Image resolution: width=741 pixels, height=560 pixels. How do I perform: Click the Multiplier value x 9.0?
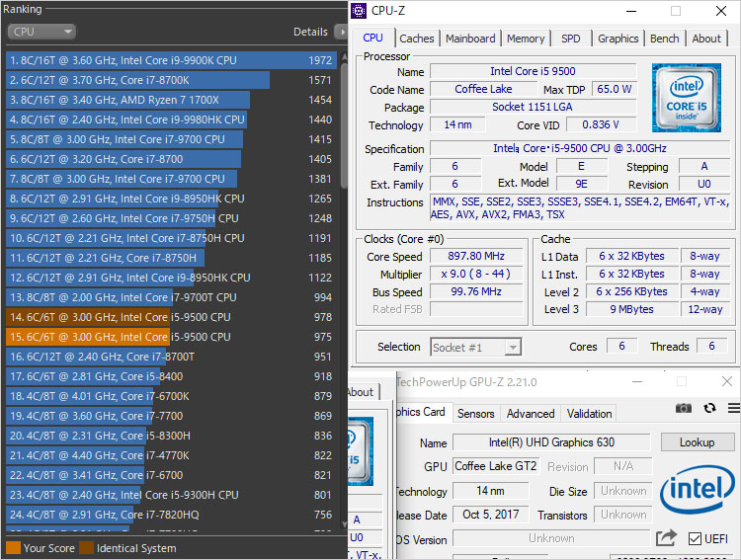click(x=476, y=275)
